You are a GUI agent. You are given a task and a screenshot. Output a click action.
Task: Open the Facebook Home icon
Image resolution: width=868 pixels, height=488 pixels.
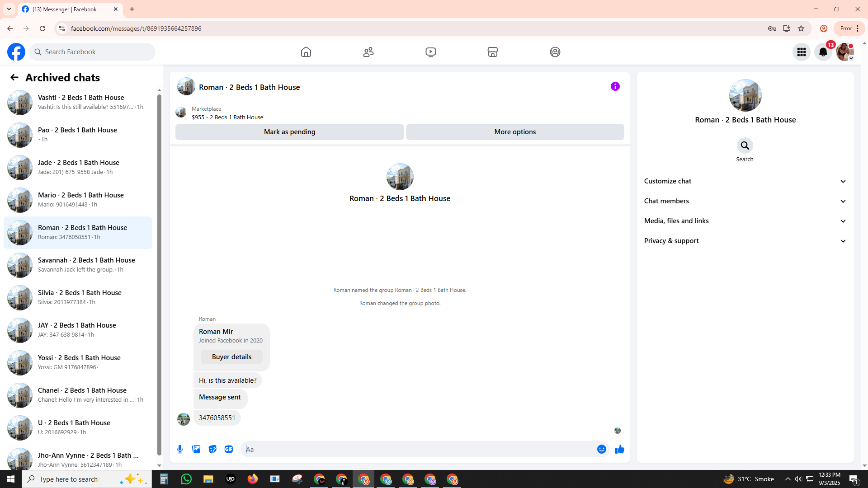point(306,52)
